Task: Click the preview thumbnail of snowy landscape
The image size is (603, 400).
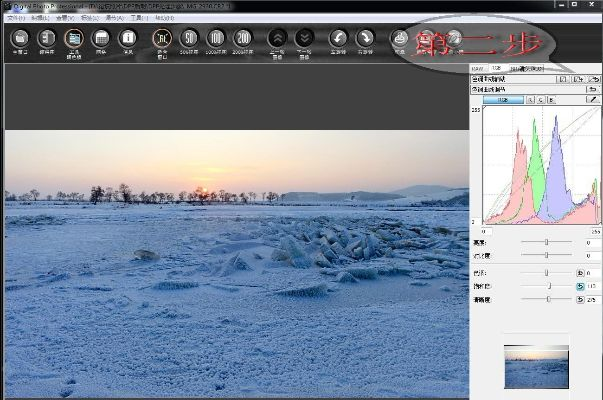Action: coord(536,366)
